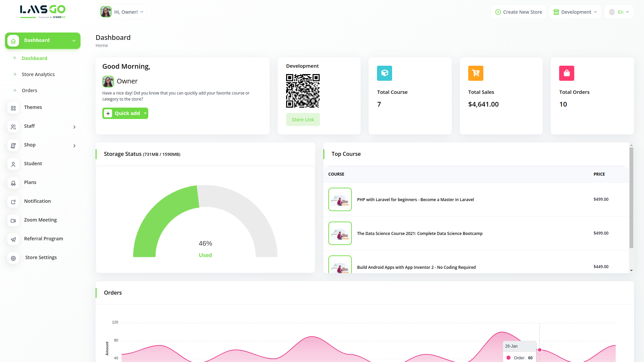Screen dimensions: 644x362
Task: Click the Notification sidebar icon
Action: [x=13, y=202]
